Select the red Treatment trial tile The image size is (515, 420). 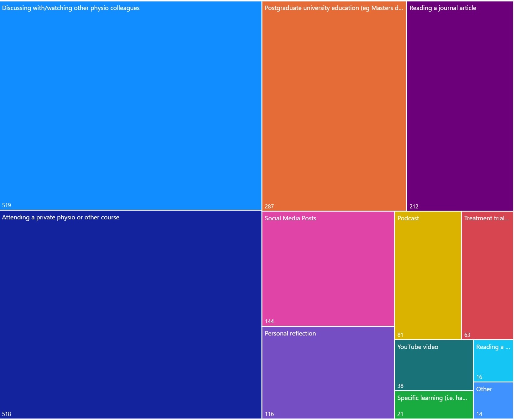pyautogui.click(x=487, y=275)
